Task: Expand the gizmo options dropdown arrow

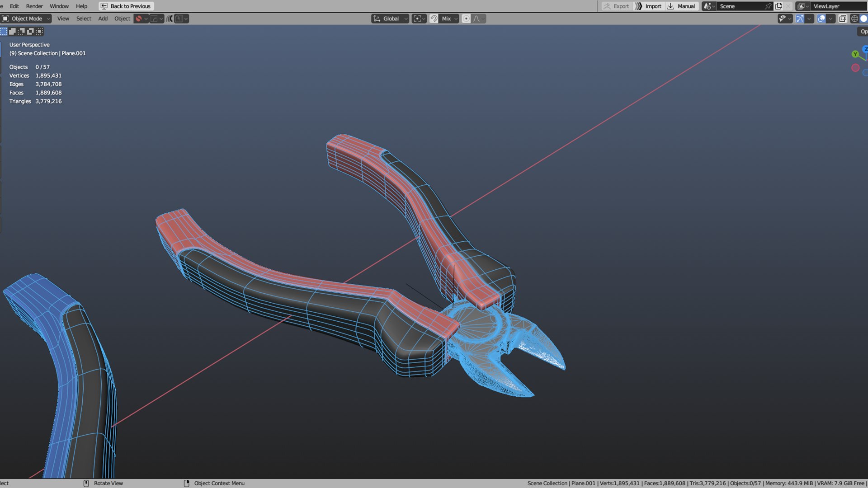Action: point(809,19)
